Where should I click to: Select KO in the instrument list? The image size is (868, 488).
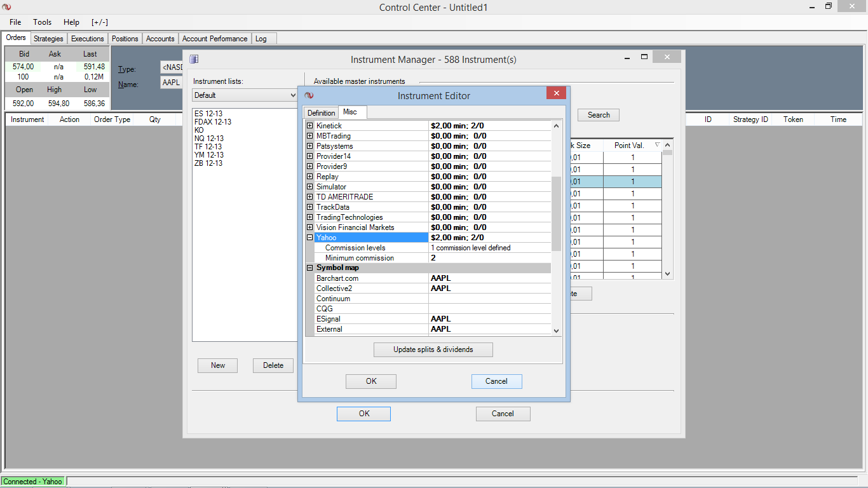pyautogui.click(x=200, y=130)
